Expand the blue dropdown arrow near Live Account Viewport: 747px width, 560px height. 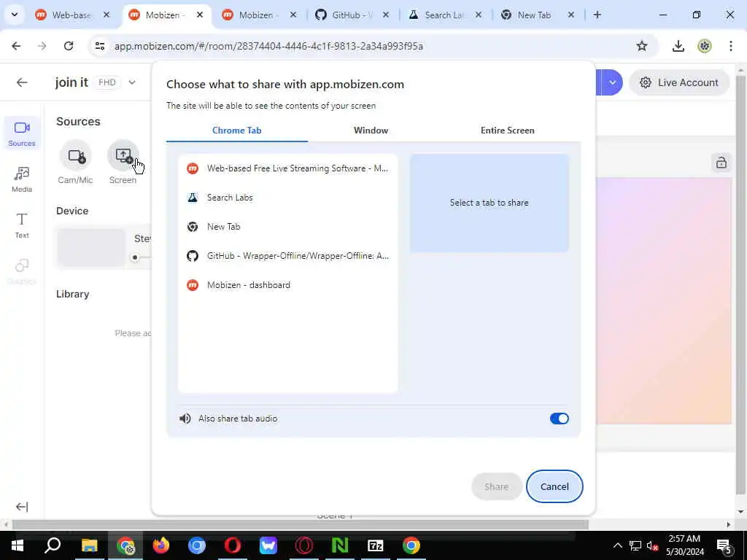612,82
